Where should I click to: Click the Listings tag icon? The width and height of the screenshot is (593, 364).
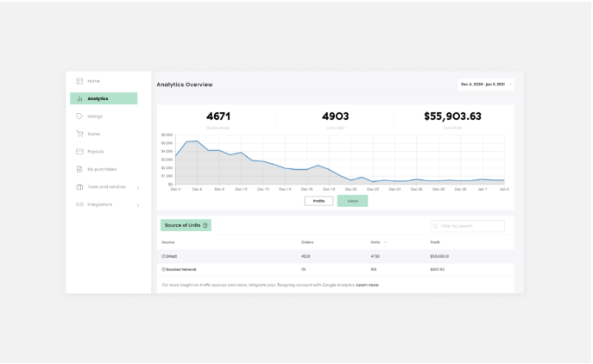[x=79, y=116]
